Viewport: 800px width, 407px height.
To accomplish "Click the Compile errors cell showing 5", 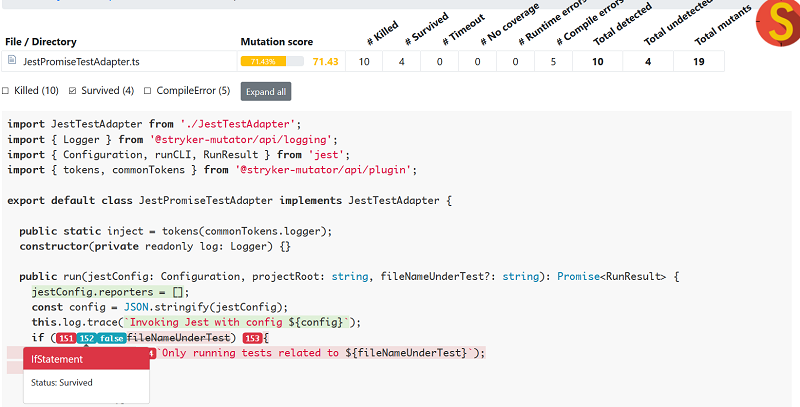I will point(553,62).
